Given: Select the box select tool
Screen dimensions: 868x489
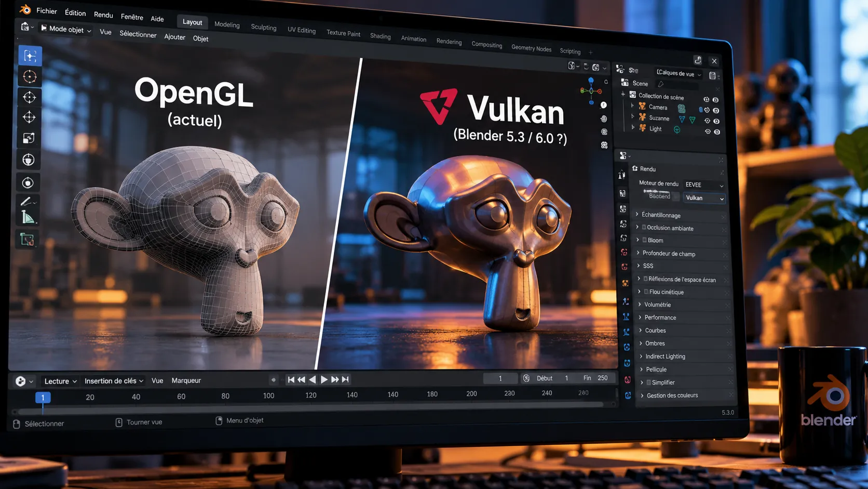Looking at the screenshot, I should 30,56.
